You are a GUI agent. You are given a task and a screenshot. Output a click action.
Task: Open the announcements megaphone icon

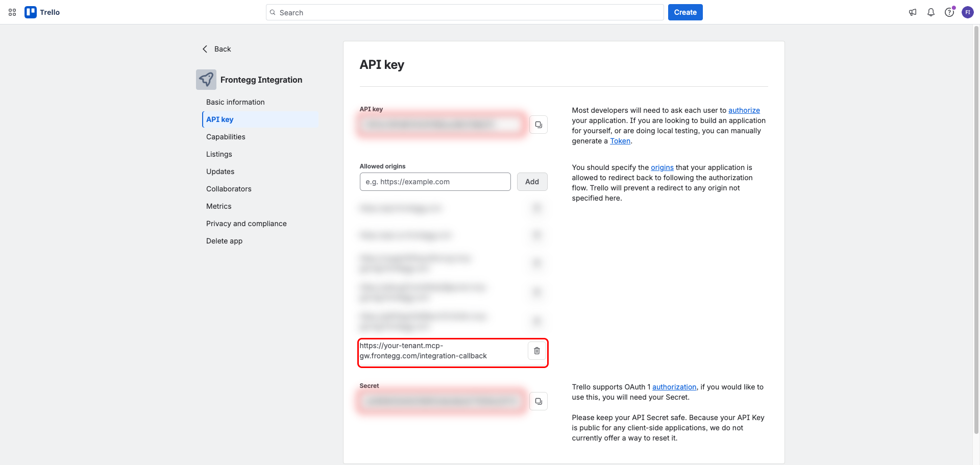[913, 12]
